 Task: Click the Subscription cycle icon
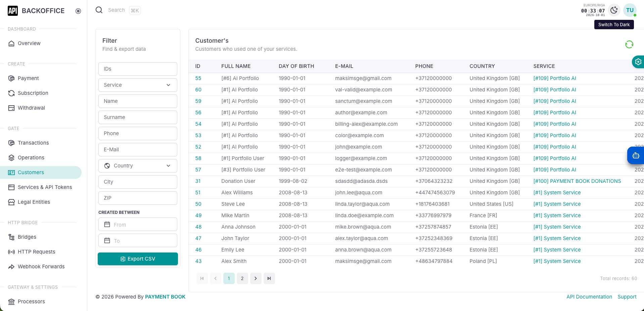(x=11, y=93)
